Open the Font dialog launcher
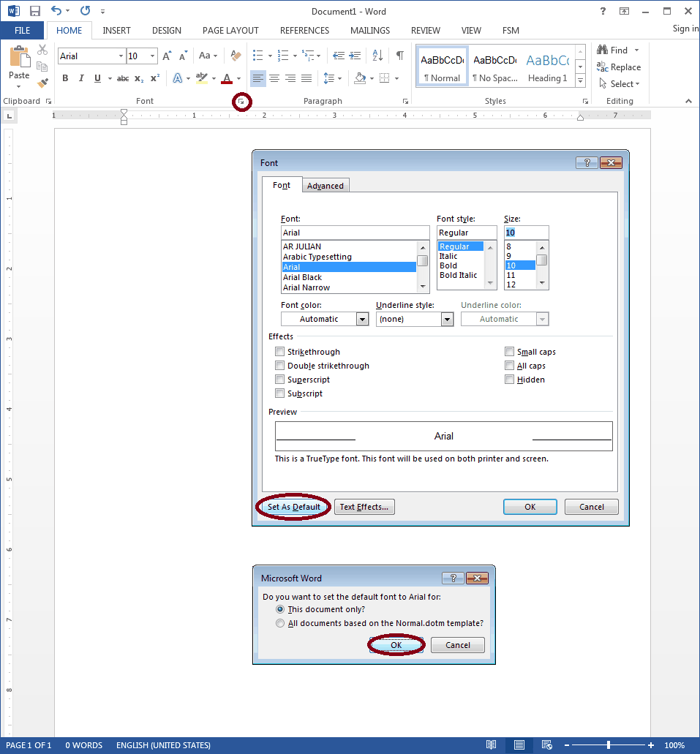The height and width of the screenshot is (754, 700). click(x=241, y=102)
